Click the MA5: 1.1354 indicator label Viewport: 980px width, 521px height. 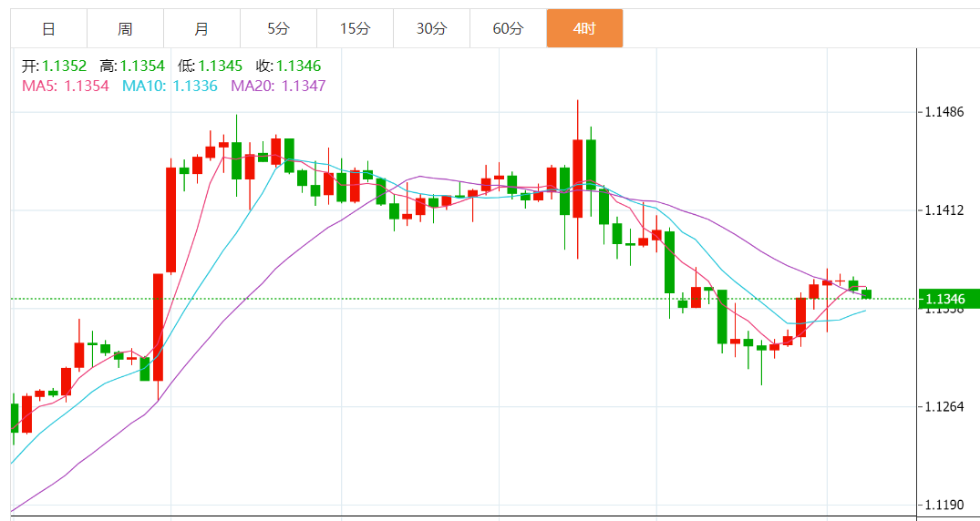coord(66,86)
